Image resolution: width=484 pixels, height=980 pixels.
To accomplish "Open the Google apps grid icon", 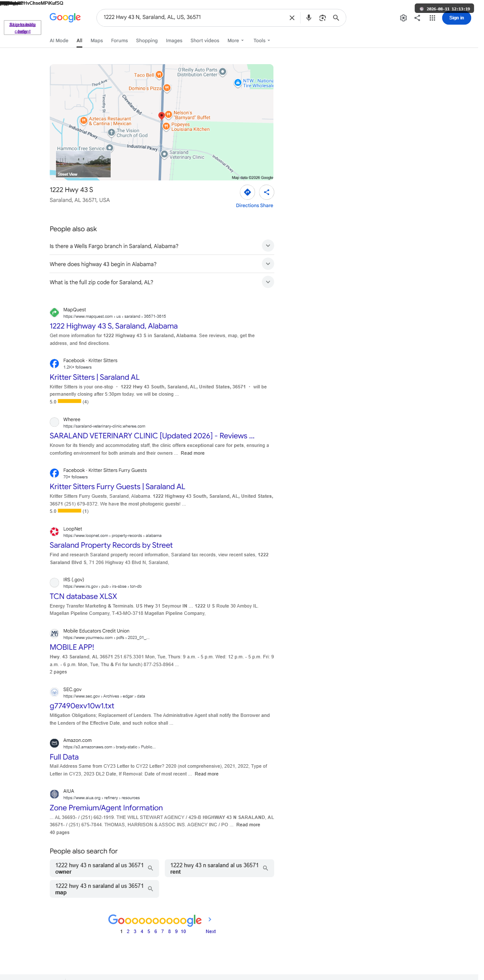I will point(432,18).
